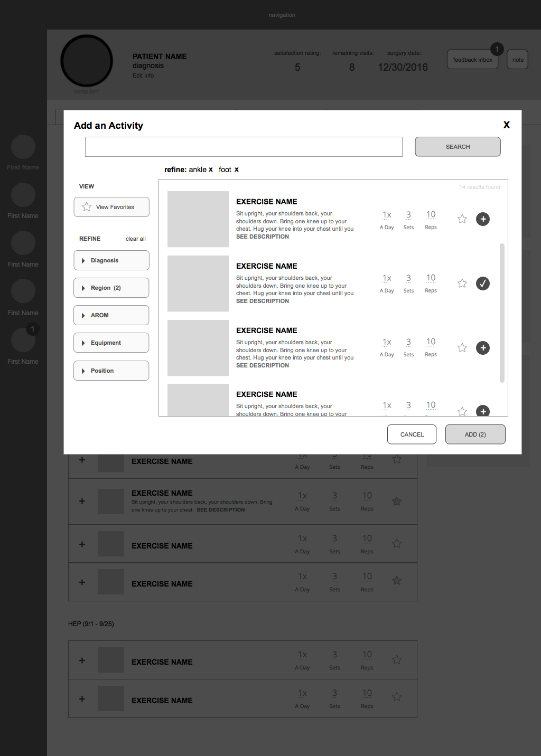Expand the Position filter
The width and height of the screenshot is (541, 756).
111,371
